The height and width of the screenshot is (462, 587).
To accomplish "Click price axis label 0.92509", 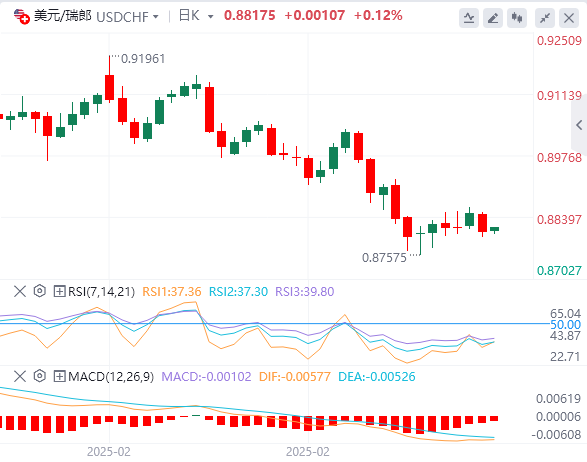I will [x=559, y=41].
